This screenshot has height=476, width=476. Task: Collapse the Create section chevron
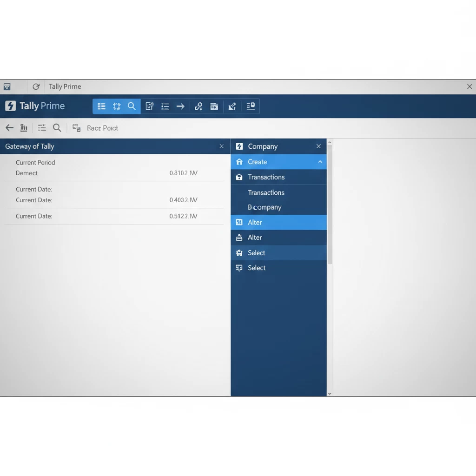click(319, 162)
